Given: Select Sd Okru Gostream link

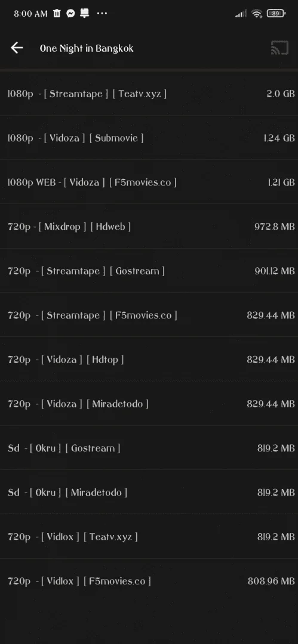Looking at the screenshot, I should tap(149, 448).
